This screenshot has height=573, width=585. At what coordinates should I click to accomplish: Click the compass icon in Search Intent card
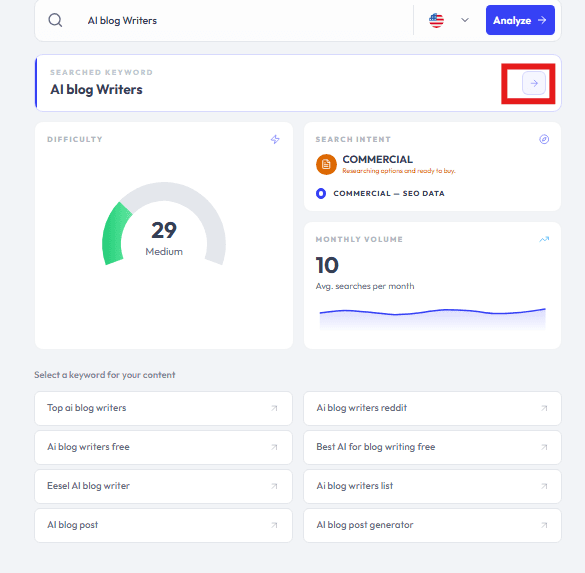(544, 139)
